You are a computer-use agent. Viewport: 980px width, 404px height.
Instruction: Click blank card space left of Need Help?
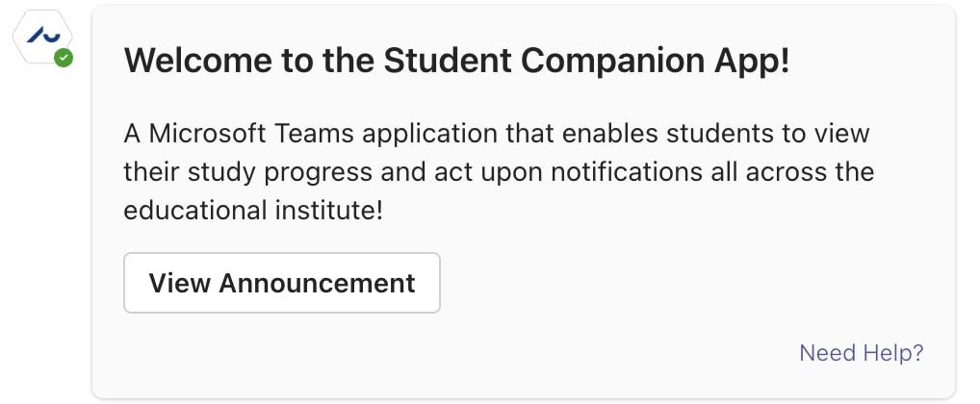click(x=437, y=353)
